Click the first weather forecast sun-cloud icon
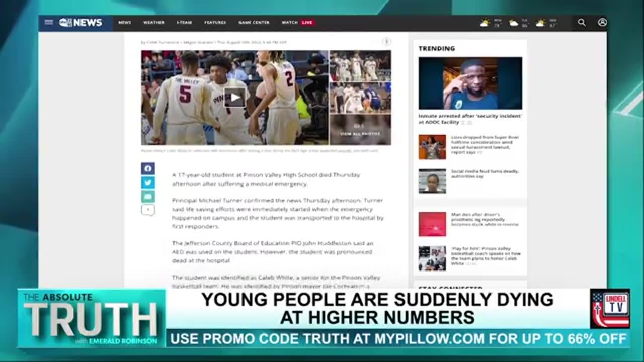 tap(485, 23)
